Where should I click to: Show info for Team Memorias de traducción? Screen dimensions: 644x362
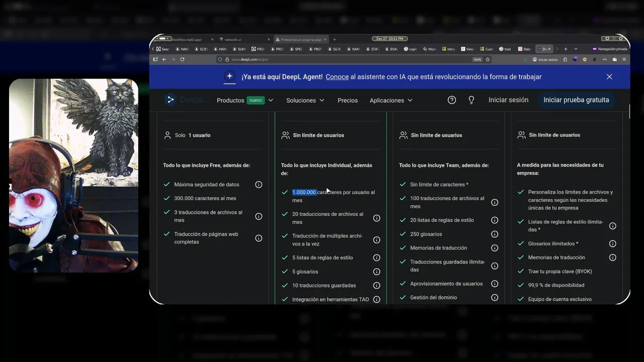495,248
